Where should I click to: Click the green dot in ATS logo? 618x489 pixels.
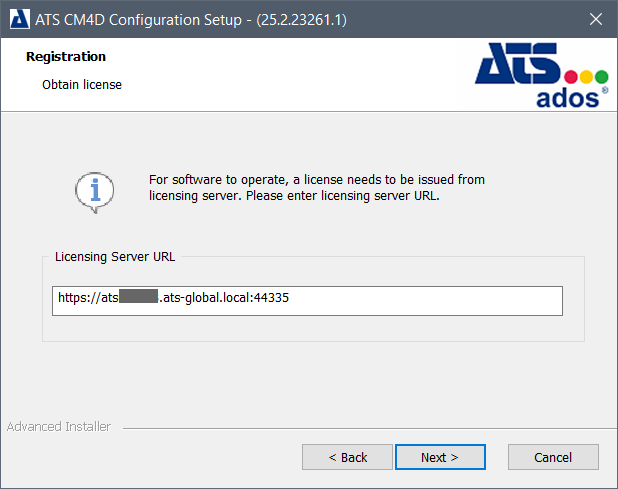(x=601, y=76)
